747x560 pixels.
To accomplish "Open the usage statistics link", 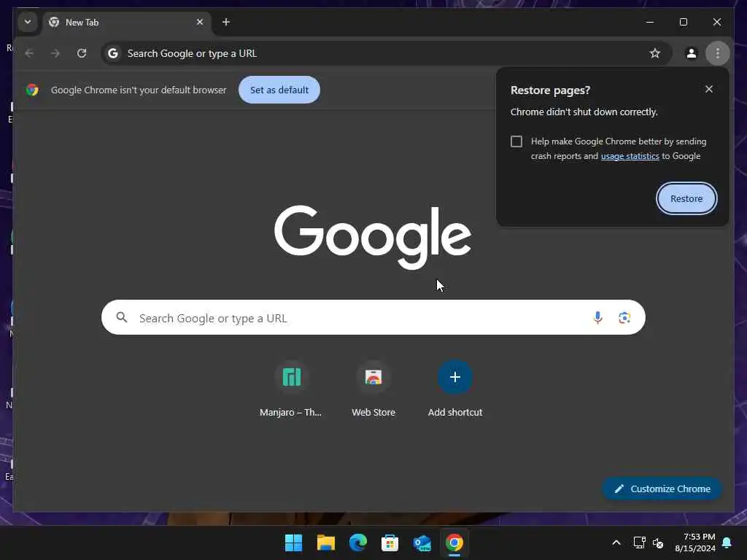I will pos(630,156).
